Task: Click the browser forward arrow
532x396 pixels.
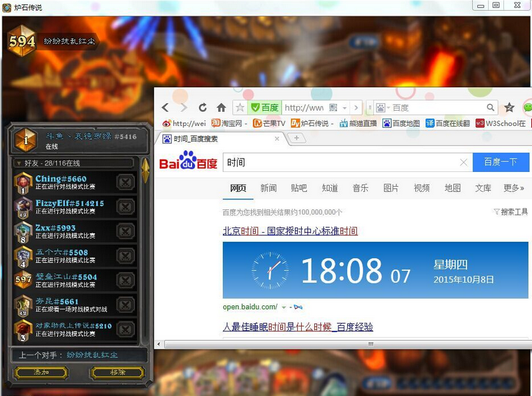Action: (x=184, y=108)
